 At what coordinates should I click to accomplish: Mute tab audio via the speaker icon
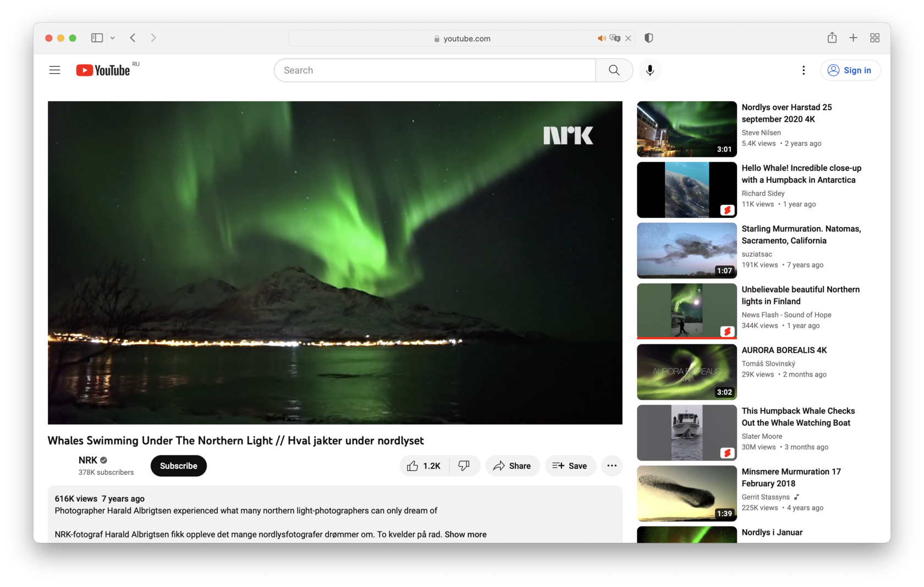click(601, 38)
